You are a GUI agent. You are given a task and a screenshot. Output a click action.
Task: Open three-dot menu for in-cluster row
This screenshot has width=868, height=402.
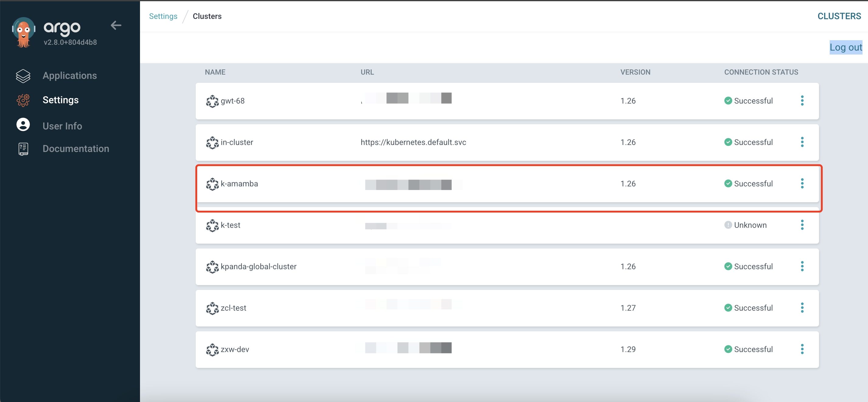pyautogui.click(x=802, y=142)
